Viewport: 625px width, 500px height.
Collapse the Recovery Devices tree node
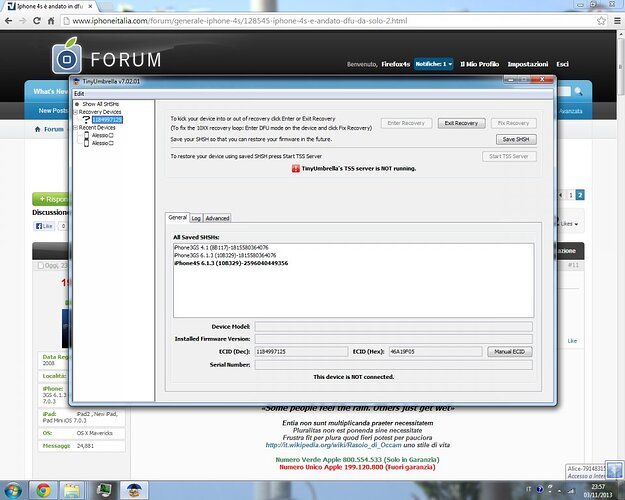(x=76, y=112)
